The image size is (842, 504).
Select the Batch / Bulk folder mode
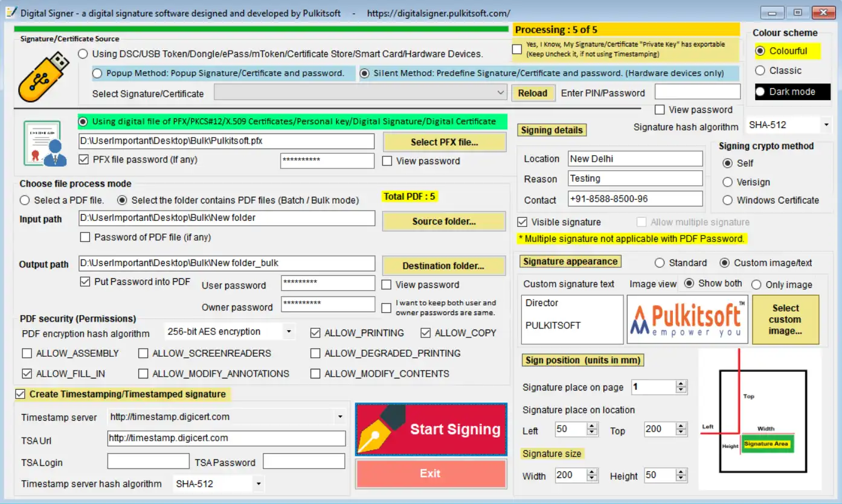(121, 200)
